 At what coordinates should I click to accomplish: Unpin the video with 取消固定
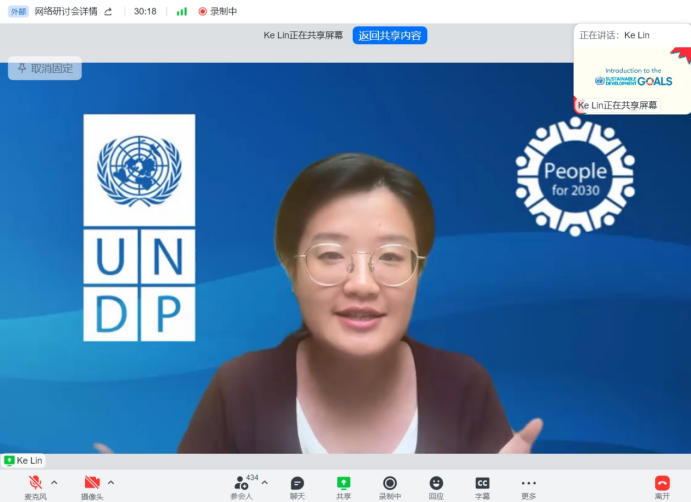pos(45,68)
